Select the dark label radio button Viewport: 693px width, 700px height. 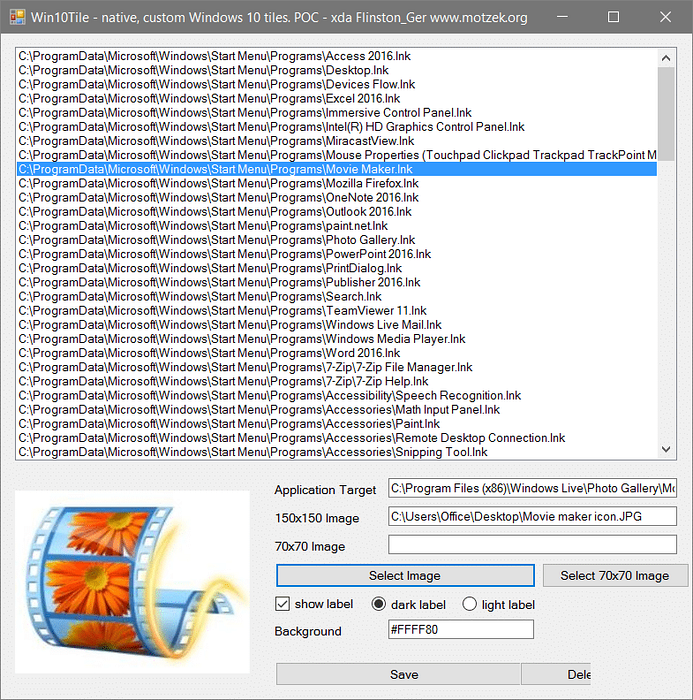point(379,604)
